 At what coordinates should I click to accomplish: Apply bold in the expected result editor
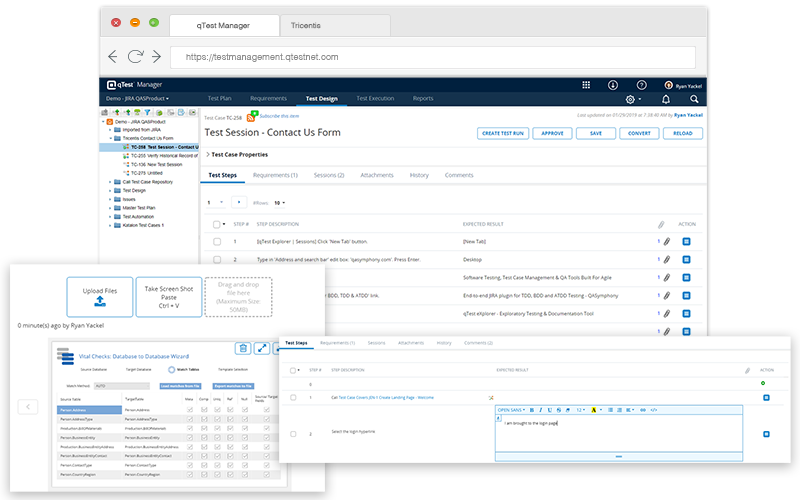pyautogui.click(x=532, y=410)
